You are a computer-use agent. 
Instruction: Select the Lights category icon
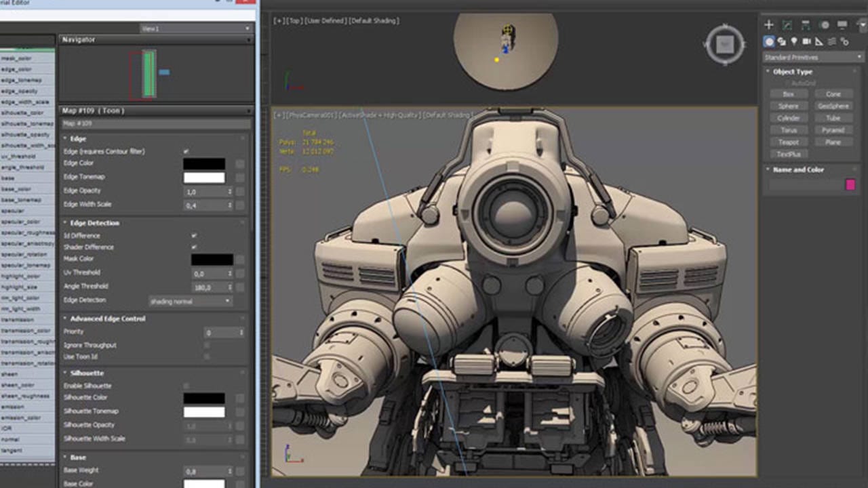click(794, 41)
